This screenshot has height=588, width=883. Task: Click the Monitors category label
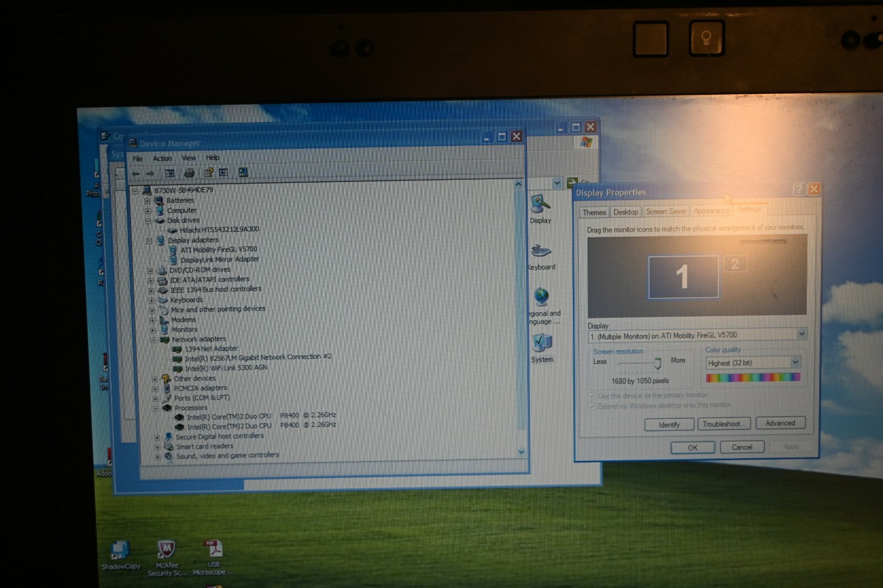[x=184, y=330]
